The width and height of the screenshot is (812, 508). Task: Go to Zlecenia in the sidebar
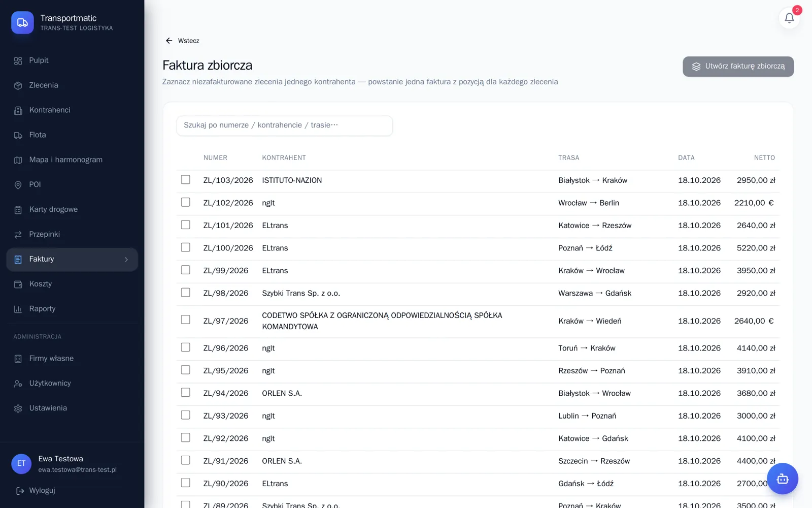tap(72, 85)
